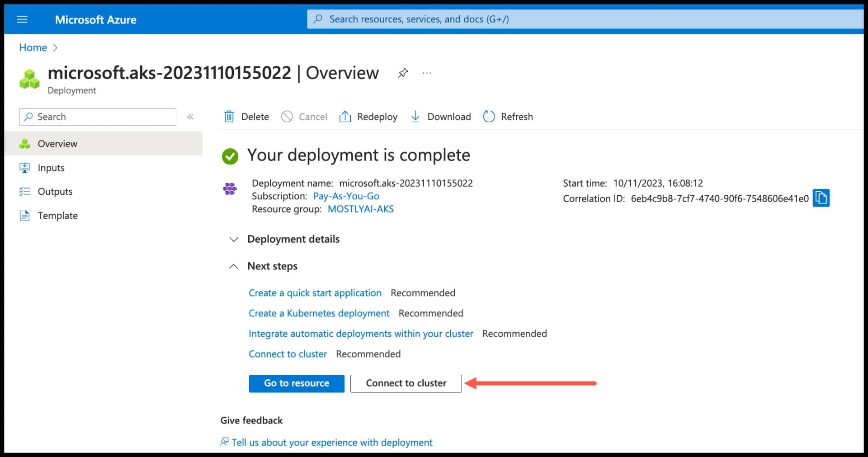868x457 pixels.
Task: Delete the deployment
Action: coord(246,116)
